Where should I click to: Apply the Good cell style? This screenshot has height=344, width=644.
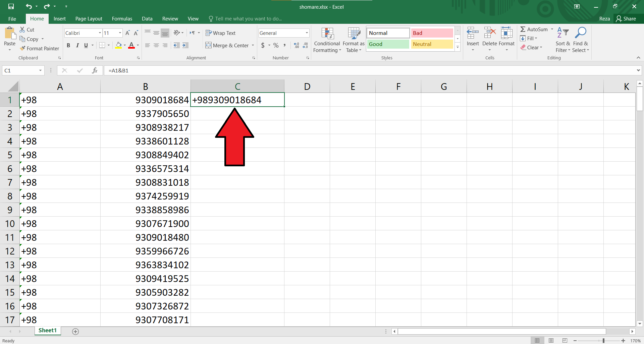pos(388,44)
